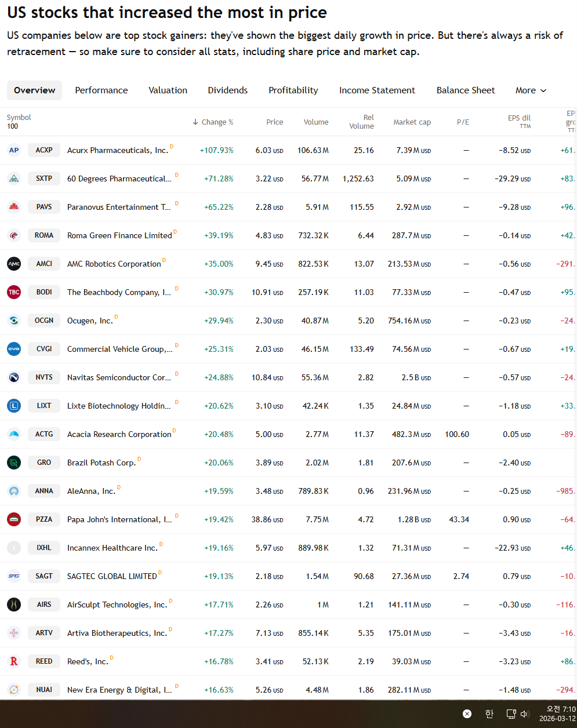
Task: Click the Symbol column header
Action: pyautogui.click(x=19, y=118)
